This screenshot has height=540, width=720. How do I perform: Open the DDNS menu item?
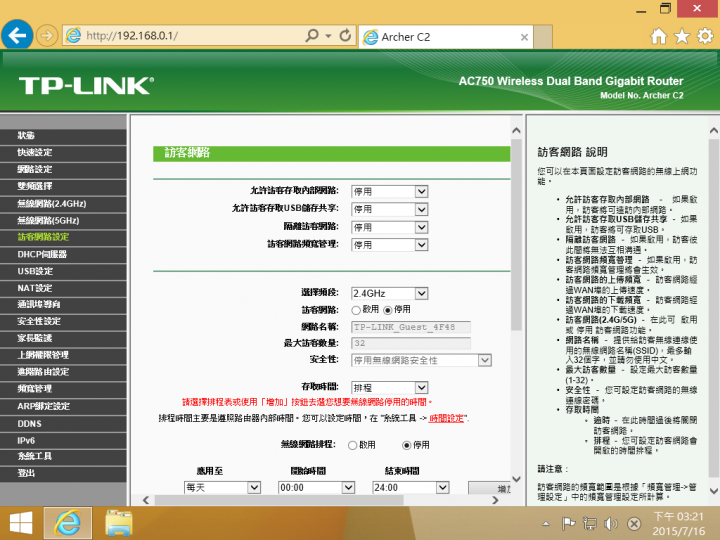(x=63, y=423)
